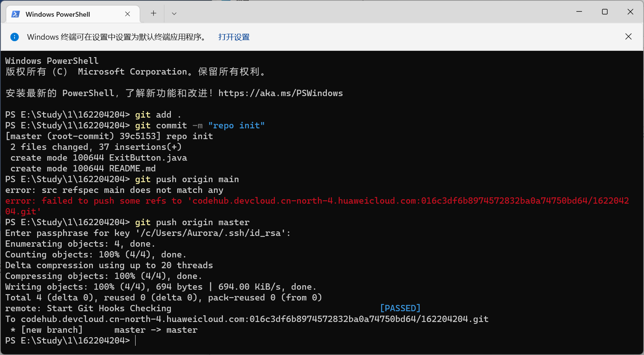Click the blue info icon in notification bar
The image size is (644, 355).
click(14, 37)
